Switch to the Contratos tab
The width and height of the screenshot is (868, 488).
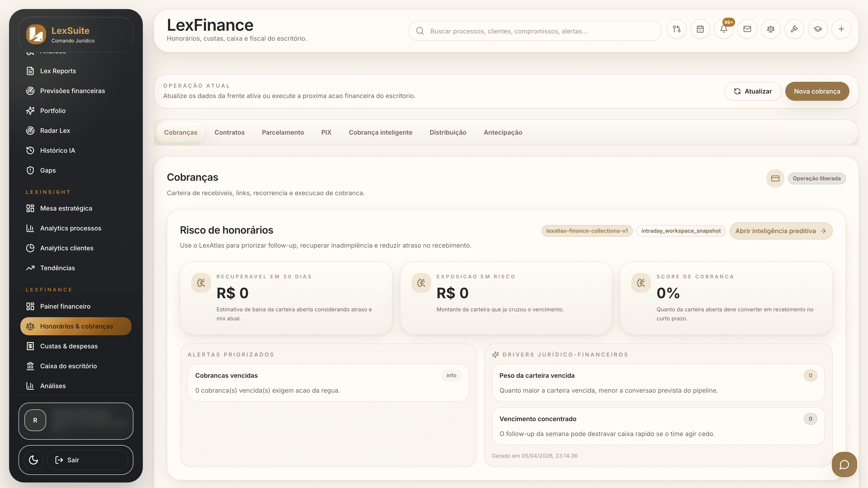[x=229, y=132]
